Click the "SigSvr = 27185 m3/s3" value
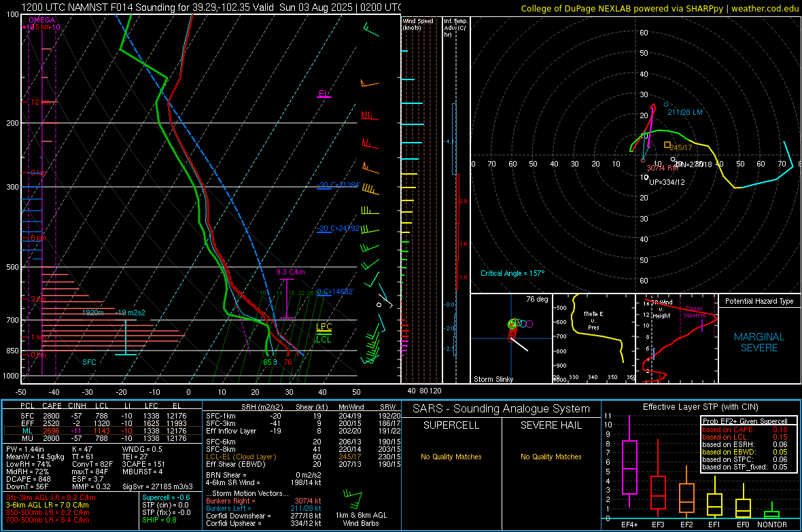 click(158, 487)
